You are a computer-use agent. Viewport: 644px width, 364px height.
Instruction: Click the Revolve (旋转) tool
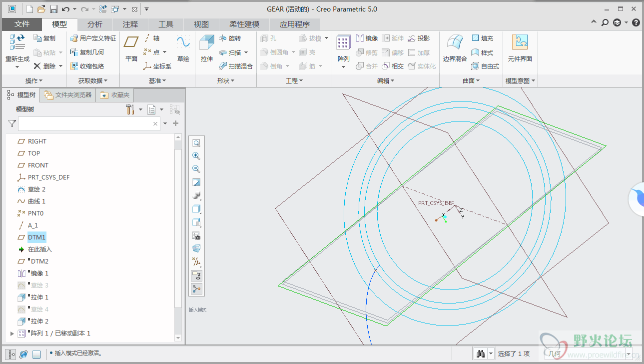click(x=230, y=38)
